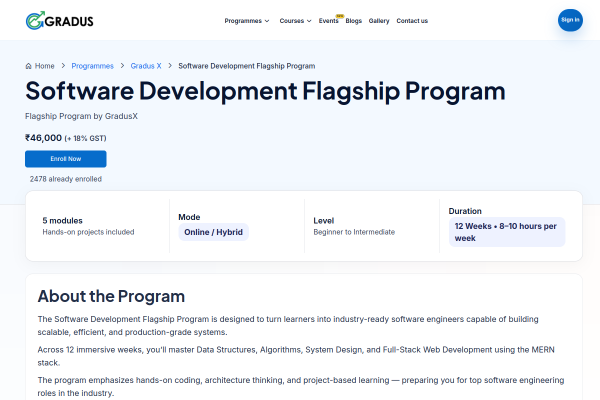Click the Online / Hybrid mode badge

pyautogui.click(x=213, y=232)
